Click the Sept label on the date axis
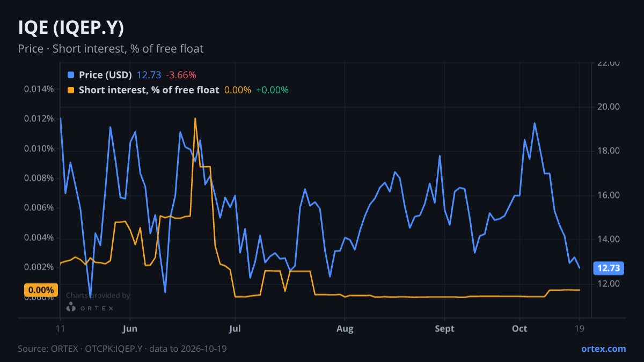Viewport: 644px width, 362px height. coord(444,329)
